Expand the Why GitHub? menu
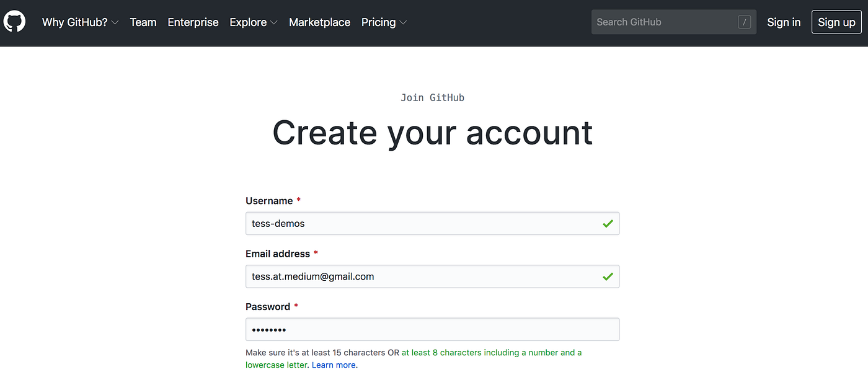Viewport: 868px width, 385px height. click(80, 22)
